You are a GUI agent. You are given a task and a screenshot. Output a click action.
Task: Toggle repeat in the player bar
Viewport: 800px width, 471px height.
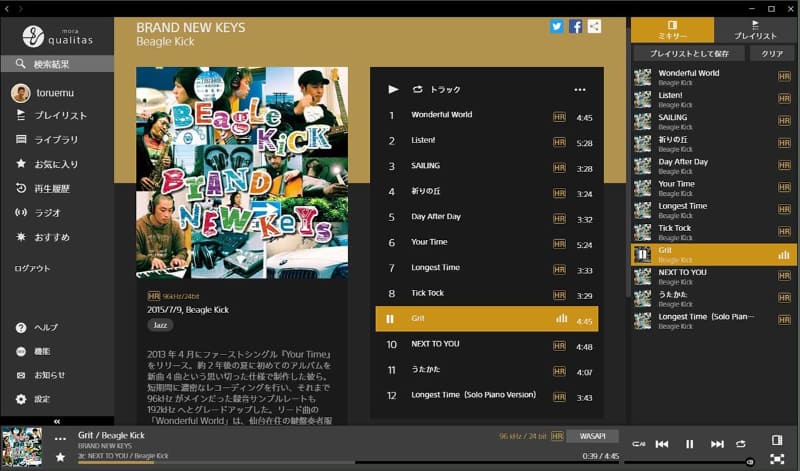click(741, 444)
